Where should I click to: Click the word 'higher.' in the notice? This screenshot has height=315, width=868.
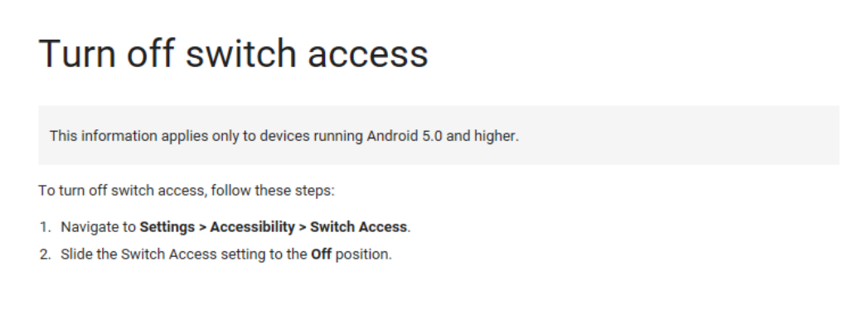(497, 136)
